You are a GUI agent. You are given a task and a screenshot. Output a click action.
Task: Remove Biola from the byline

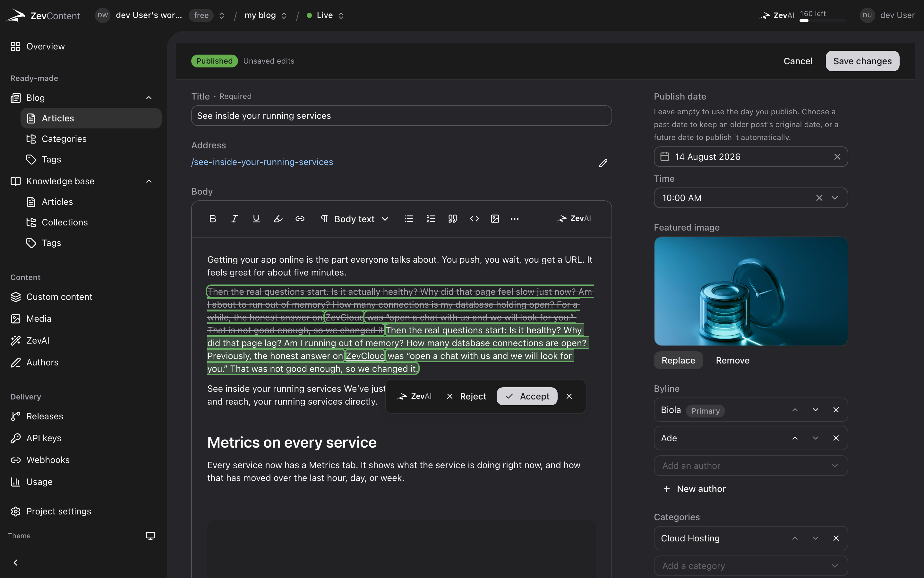836,410
